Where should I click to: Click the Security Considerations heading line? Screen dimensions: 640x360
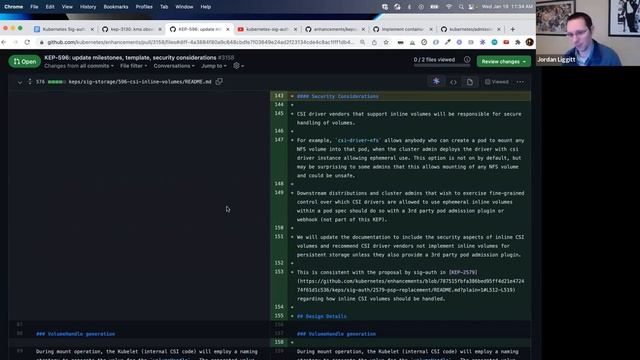(338, 96)
